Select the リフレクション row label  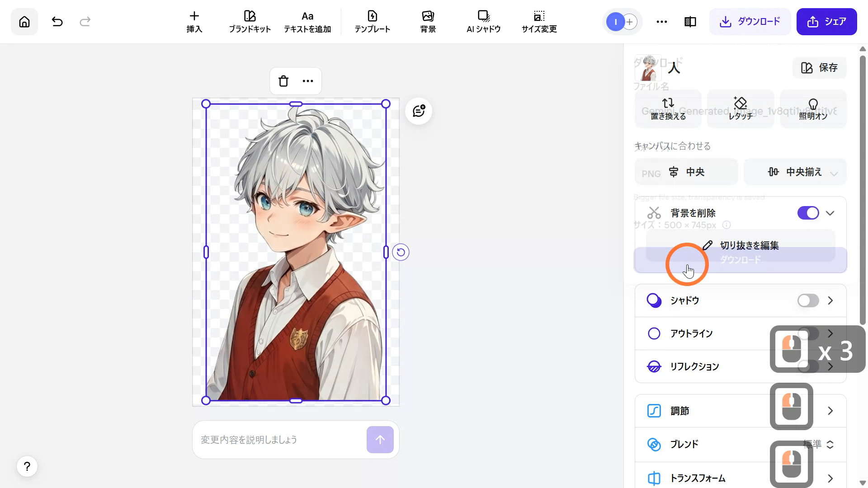[x=694, y=366]
